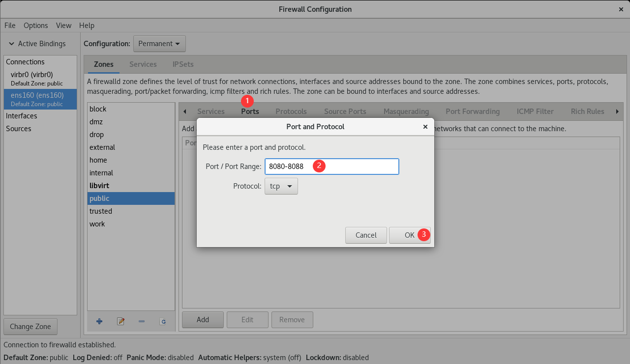Open the Configuration Permanent dropdown
Viewport: 630px width, 364px height.
point(159,44)
